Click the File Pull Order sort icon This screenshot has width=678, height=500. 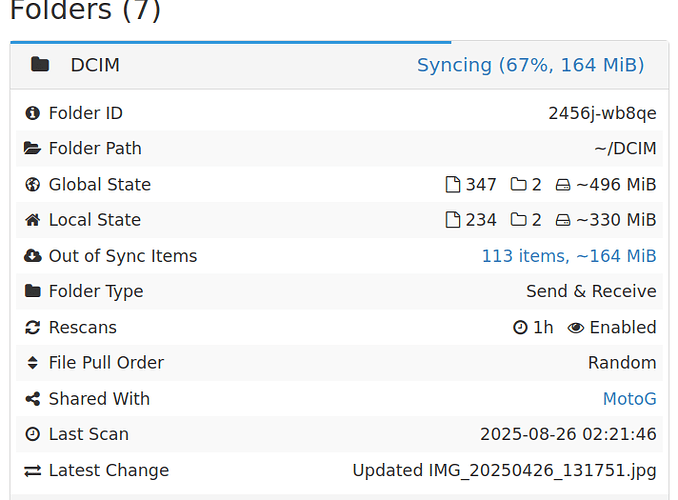point(32,363)
